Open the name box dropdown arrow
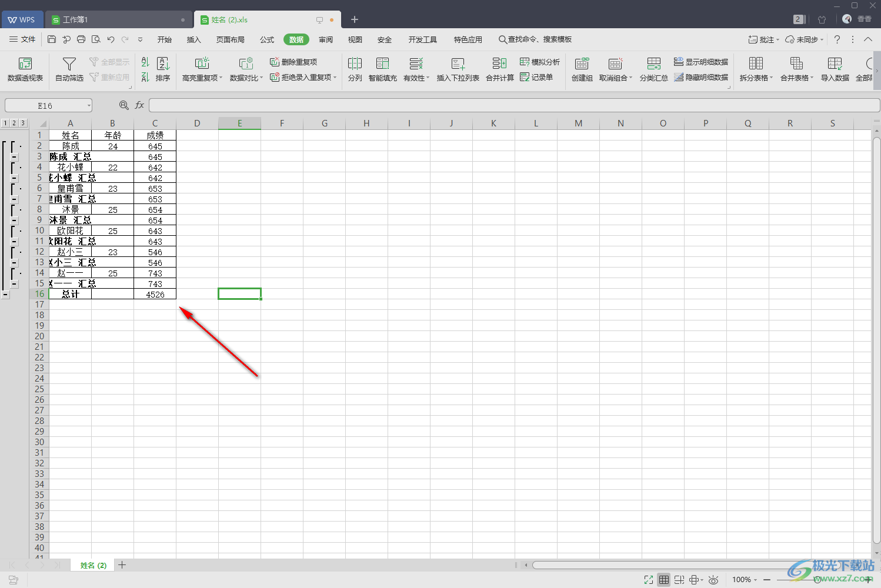Image resolution: width=881 pixels, height=588 pixels. [x=89, y=105]
